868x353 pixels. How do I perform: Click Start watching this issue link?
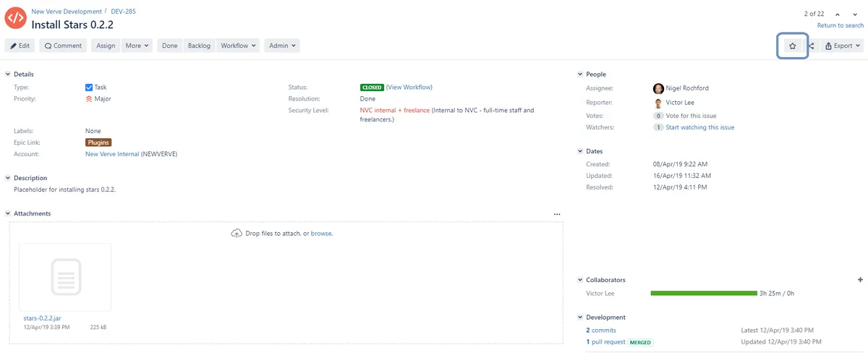point(699,127)
